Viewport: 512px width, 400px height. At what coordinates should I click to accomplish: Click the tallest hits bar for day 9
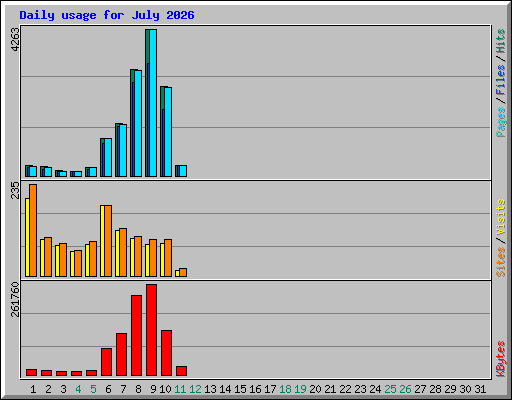pyautogui.click(x=151, y=103)
